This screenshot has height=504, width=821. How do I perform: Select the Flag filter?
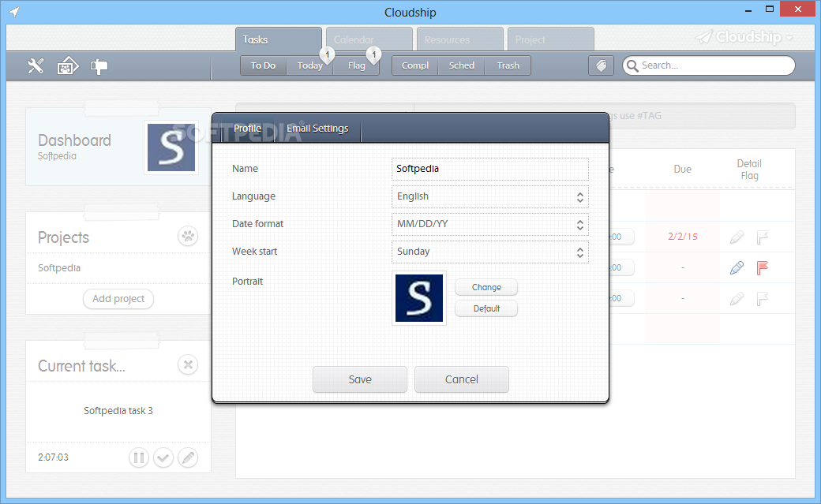pyautogui.click(x=356, y=65)
